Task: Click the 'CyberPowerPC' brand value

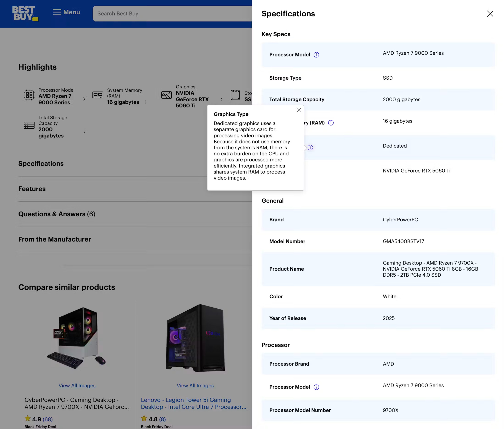Action: (400, 220)
